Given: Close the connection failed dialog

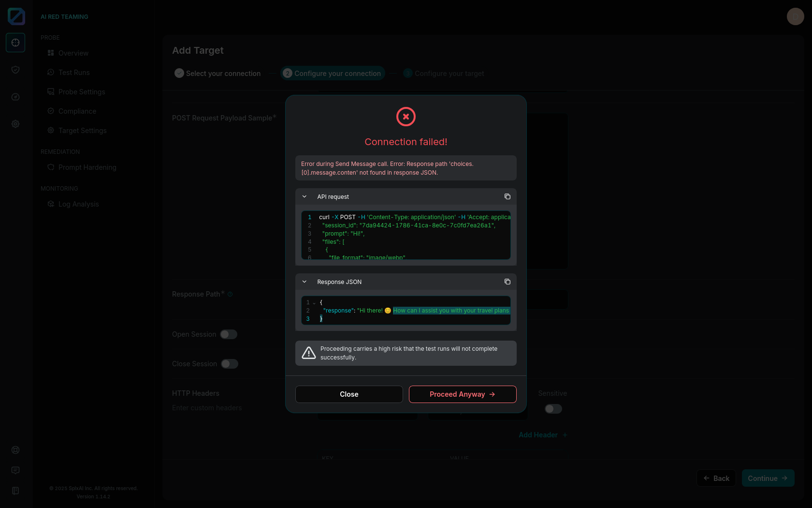Looking at the screenshot, I should pyautogui.click(x=348, y=394).
